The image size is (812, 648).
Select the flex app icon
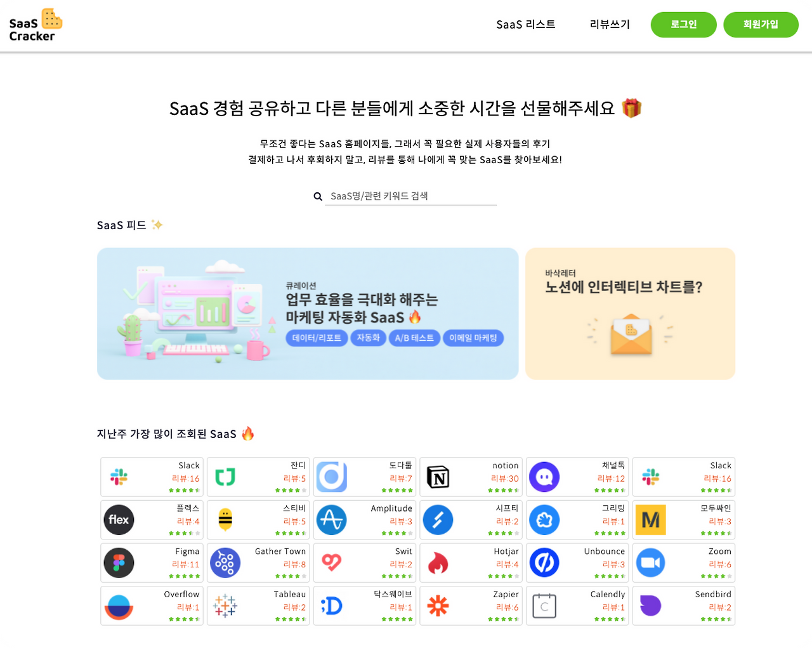point(119,520)
